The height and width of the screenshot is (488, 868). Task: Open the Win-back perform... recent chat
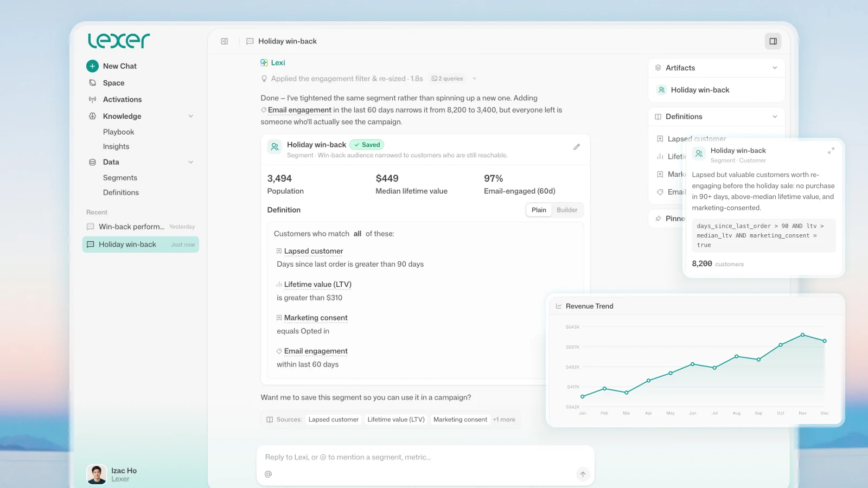[141, 227]
